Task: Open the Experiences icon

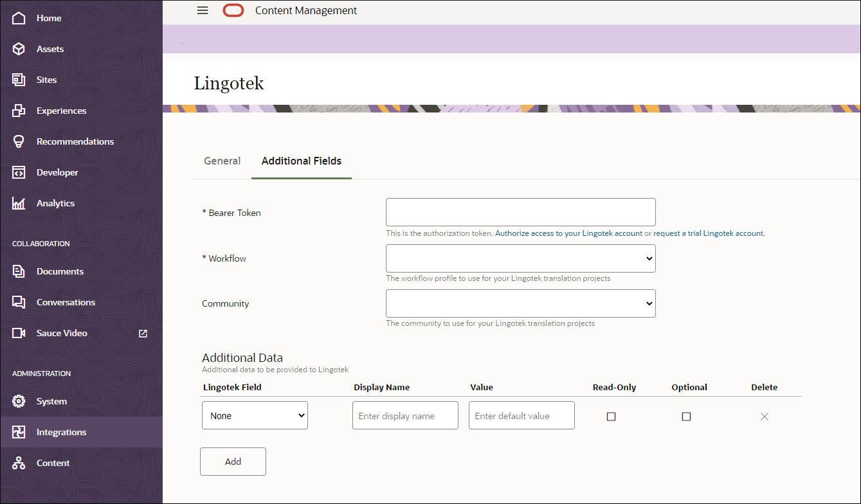Action: point(19,111)
